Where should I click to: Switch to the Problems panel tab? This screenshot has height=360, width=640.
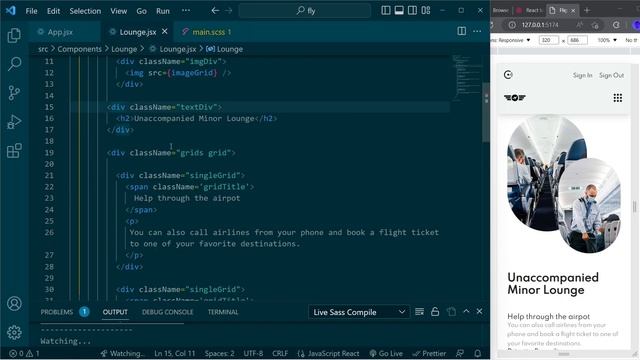64,312
